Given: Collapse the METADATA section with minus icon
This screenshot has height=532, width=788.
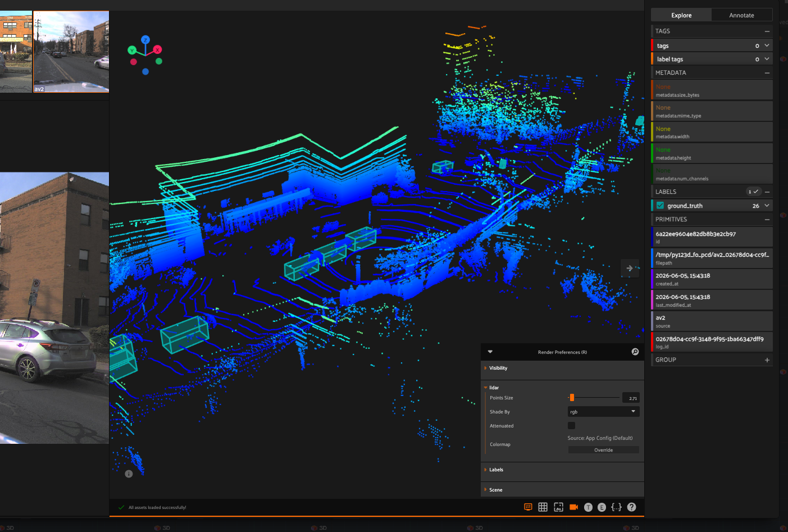Looking at the screenshot, I should (x=767, y=73).
